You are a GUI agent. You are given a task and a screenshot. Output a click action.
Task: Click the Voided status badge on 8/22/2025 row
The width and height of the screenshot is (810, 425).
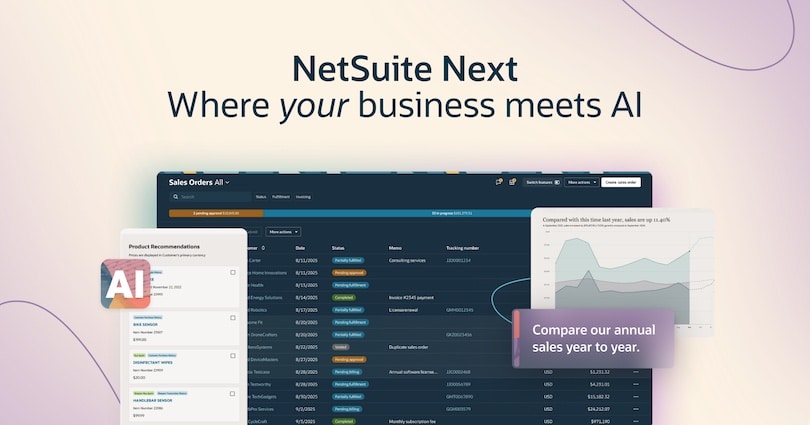point(340,347)
